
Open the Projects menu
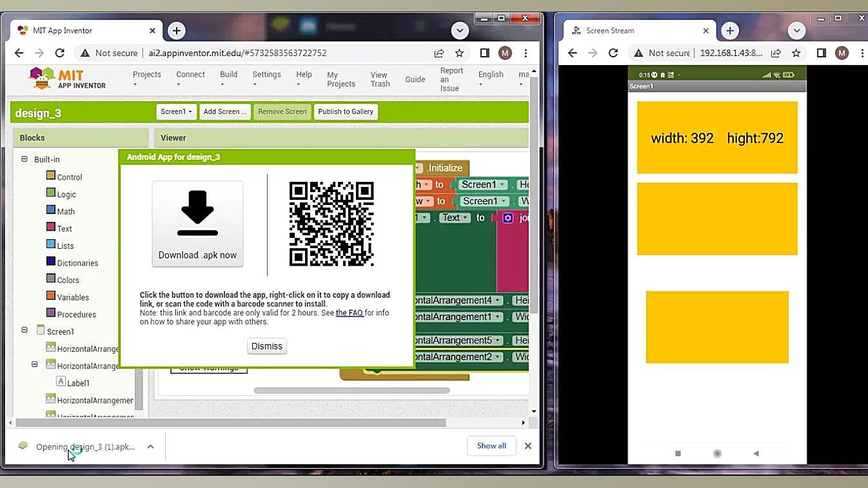pyautogui.click(x=147, y=79)
